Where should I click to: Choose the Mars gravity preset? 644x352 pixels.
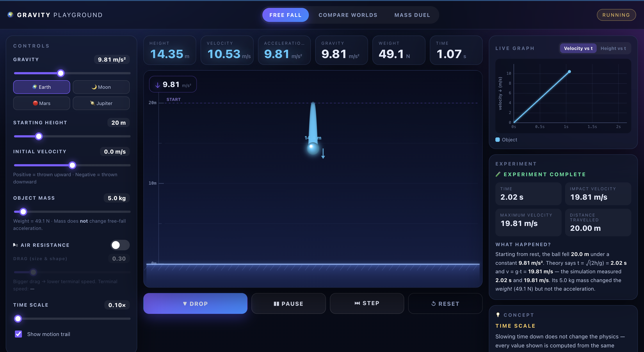[41, 103]
